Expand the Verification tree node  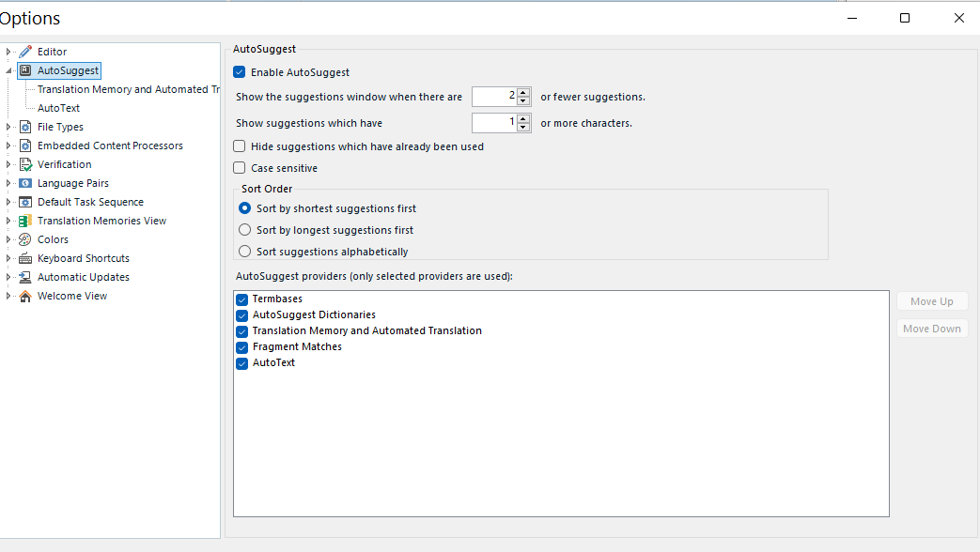8,164
